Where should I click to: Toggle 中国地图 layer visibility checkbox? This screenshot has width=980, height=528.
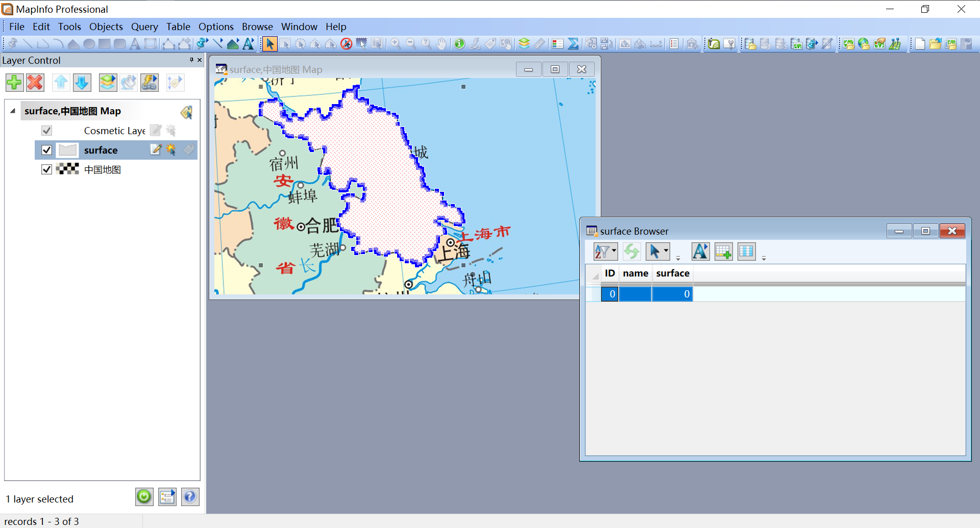point(46,169)
